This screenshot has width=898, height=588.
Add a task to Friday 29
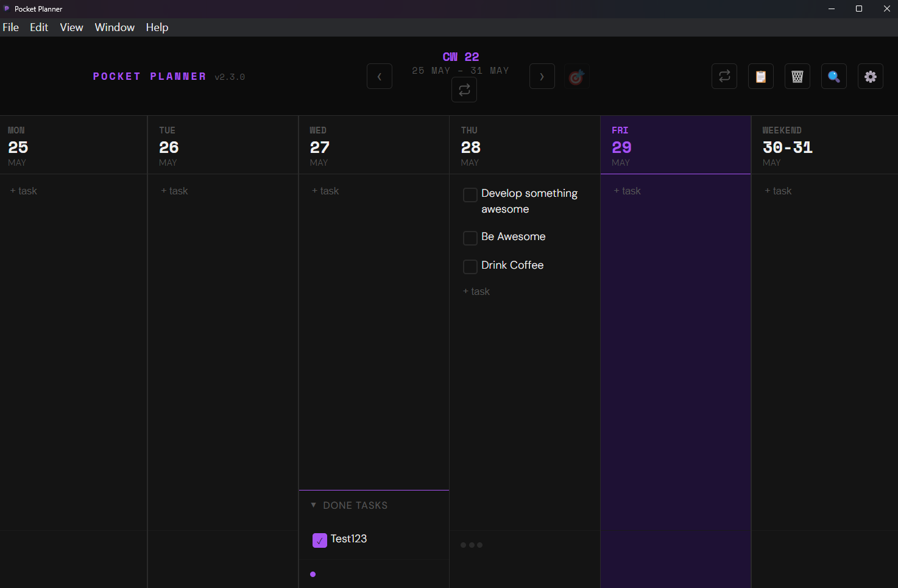[x=627, y=191]
